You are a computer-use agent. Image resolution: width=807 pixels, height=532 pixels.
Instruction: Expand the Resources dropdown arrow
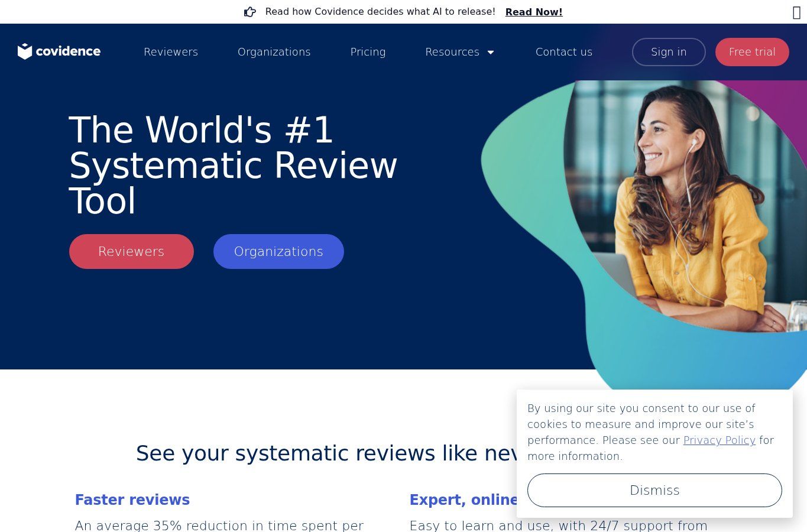(491, 52)
